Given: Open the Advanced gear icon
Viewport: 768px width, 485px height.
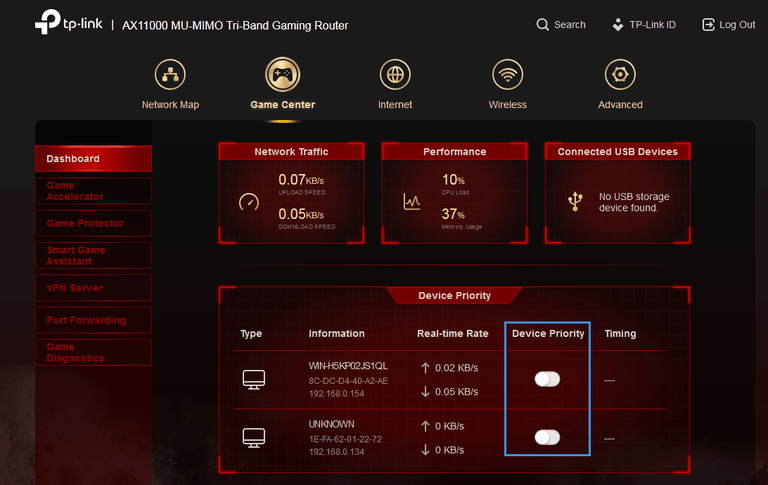Looking at the screenshot, I should [x=620, y=74].
